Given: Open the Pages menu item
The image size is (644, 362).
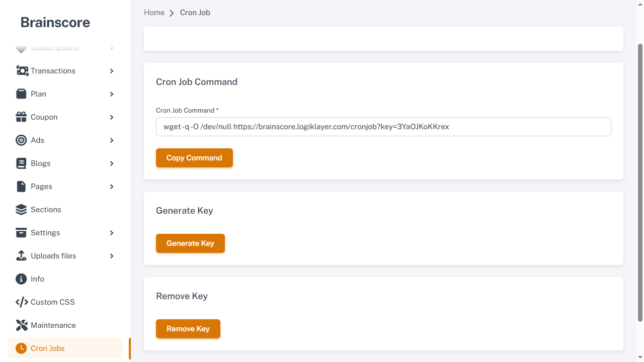Looking at the screenshot, I should coord(65,187).
